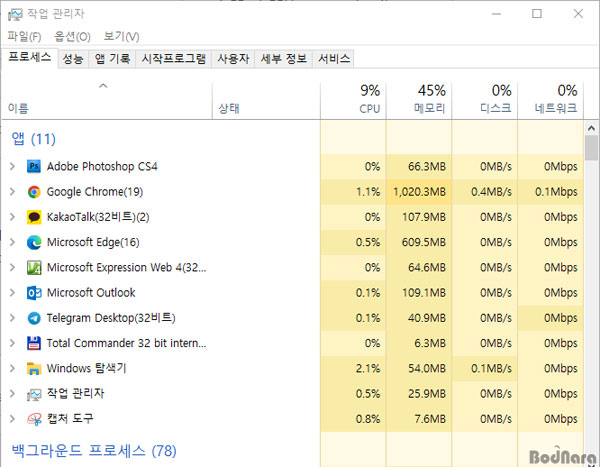The width and height of the screenshot is (600, 467).
Task: Expand the Total Commander row
Action: (12, 343)
